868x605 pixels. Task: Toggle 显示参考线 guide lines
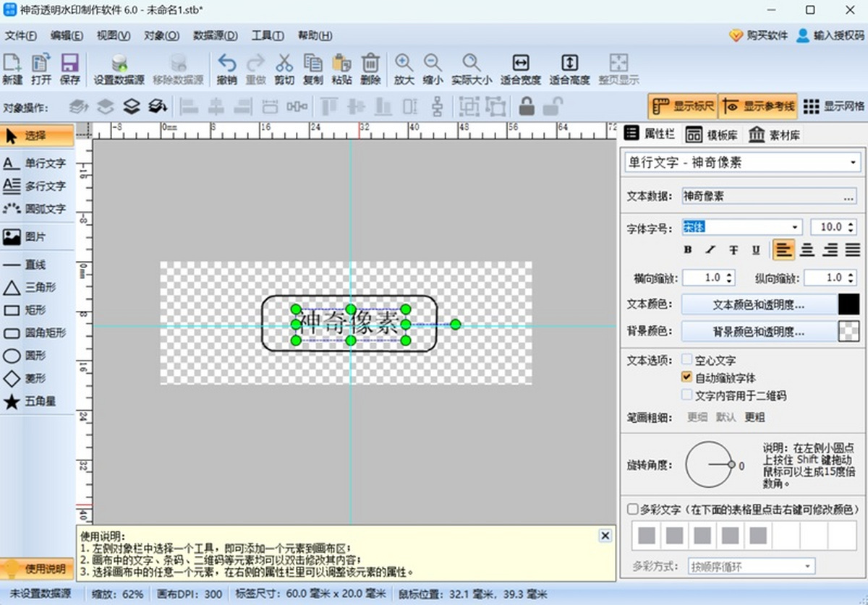tap(757, 106)
